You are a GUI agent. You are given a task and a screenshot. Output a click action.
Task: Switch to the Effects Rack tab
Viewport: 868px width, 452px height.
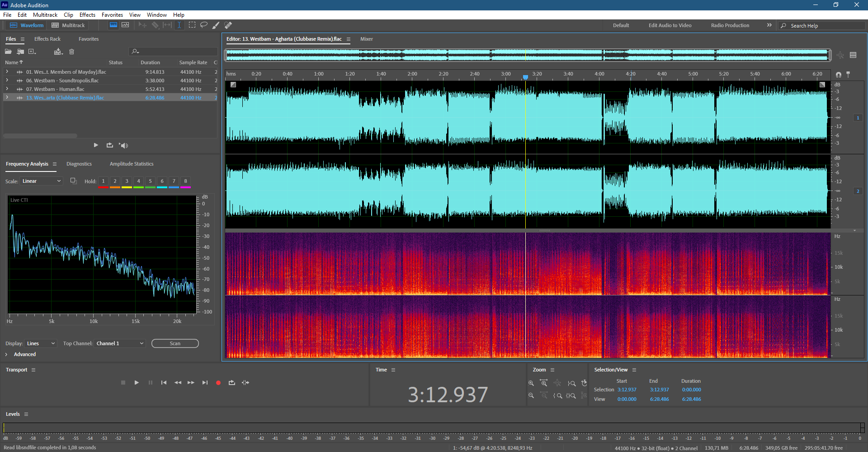(47, 39)
